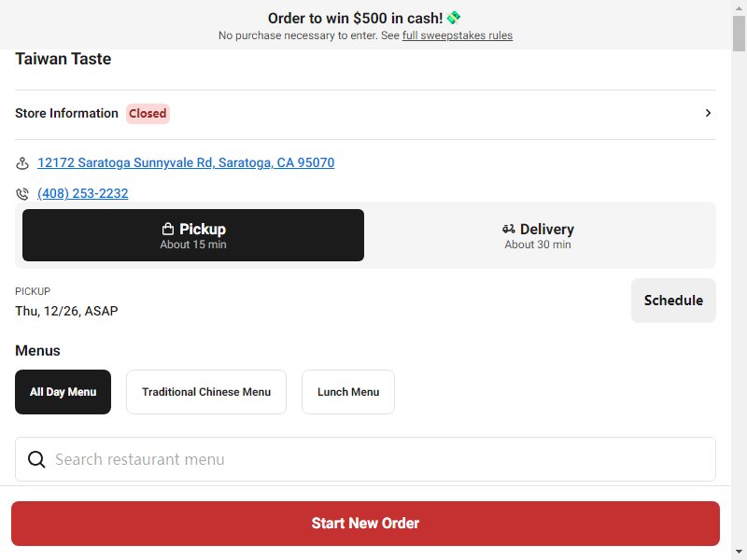
Task: Click the magnifying glass search icon
Action: tap(36, 459)
